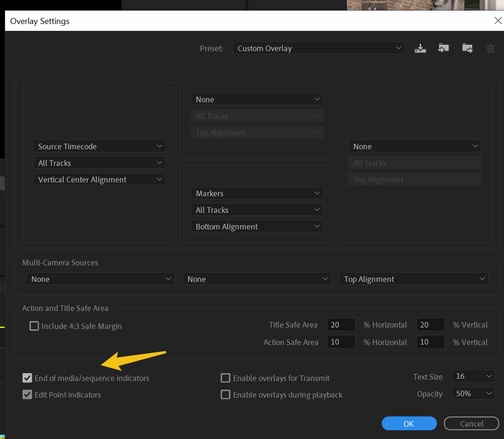Open the Bottom Alignment dropdown
The width and height of the screenshot is (504, 439).
(257, 226)
